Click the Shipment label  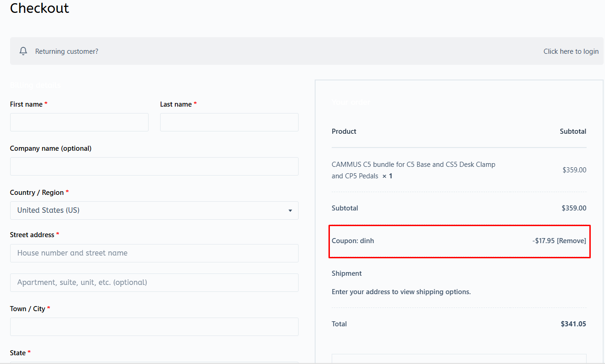coord(346,273)
